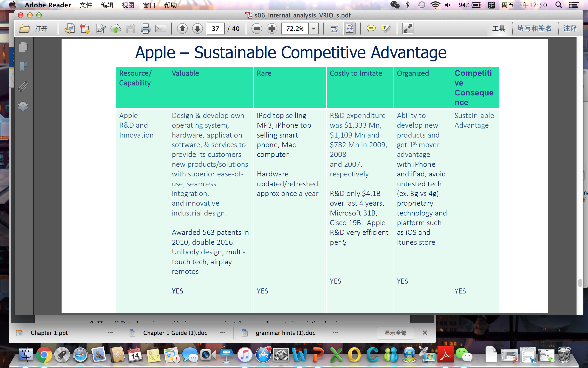Open the 注释 comments pane

(570, 29)
